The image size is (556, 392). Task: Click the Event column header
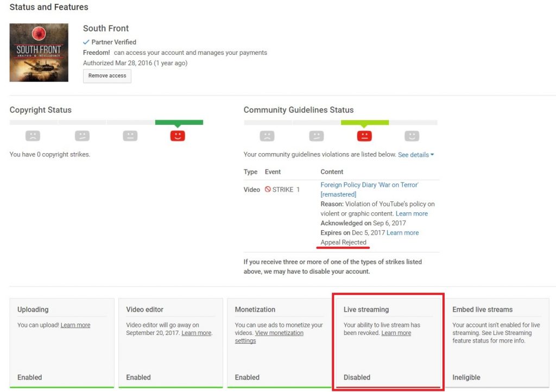pos(273,172)
